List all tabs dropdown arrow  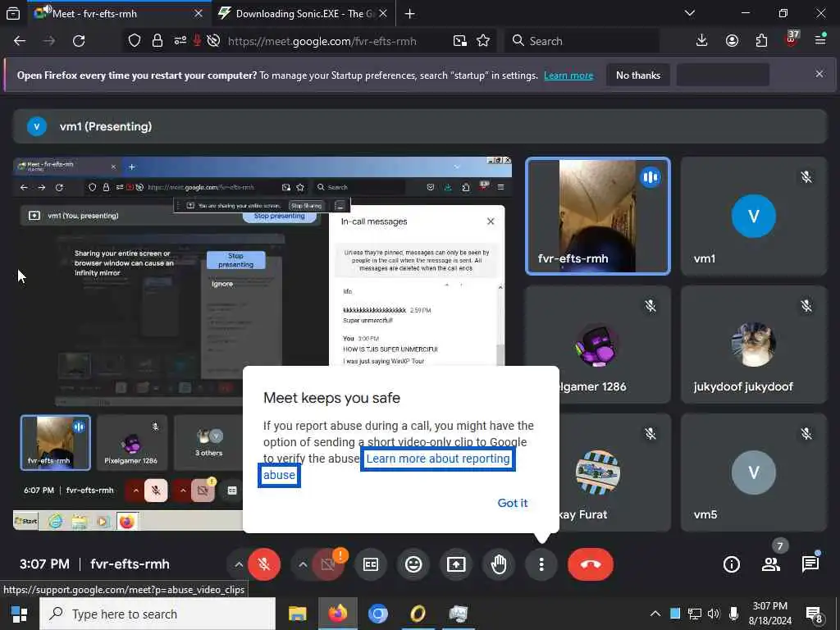(689, 13)
